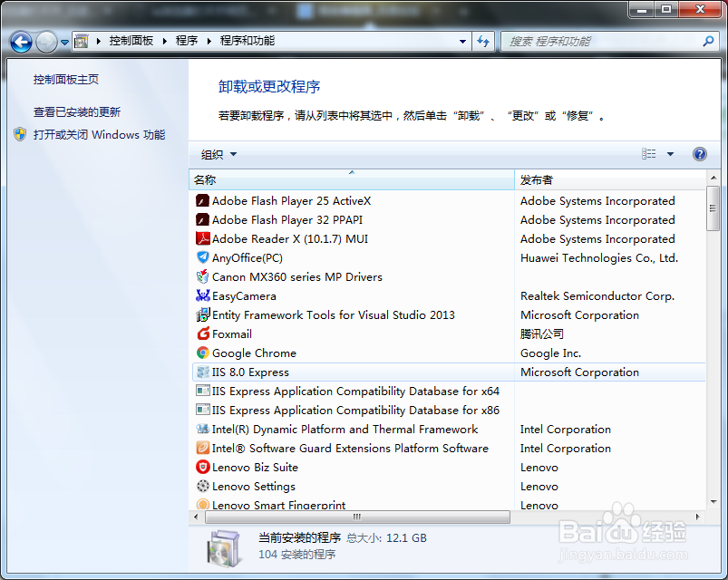Screen dimensions: 728x580
Task: Expand the arrow before 控制面板 breadcrumb
Action: coord(99,42)
